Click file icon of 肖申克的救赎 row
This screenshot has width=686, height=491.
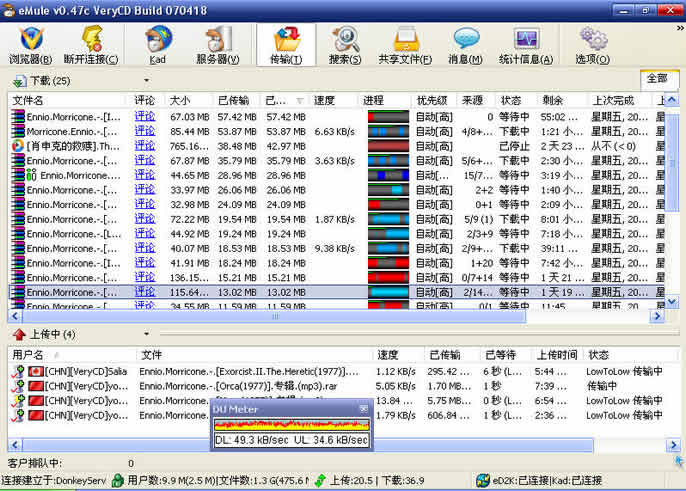coord(18,146)
